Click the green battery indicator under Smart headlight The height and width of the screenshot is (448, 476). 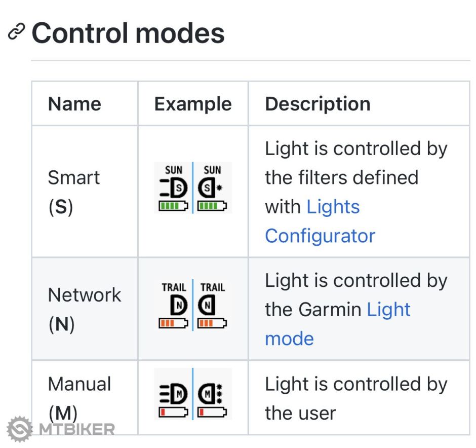[x=174, y=206]
